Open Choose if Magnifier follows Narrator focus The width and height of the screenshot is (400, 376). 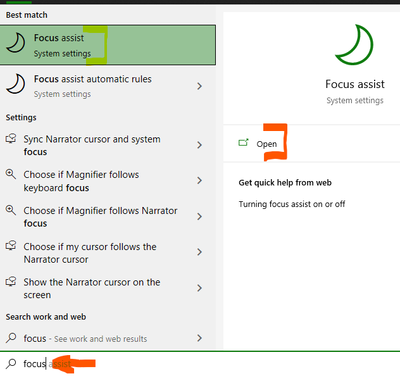[108, 217]
